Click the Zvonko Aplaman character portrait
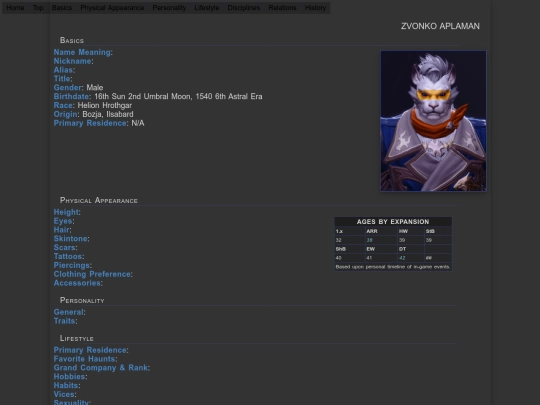 433,121
